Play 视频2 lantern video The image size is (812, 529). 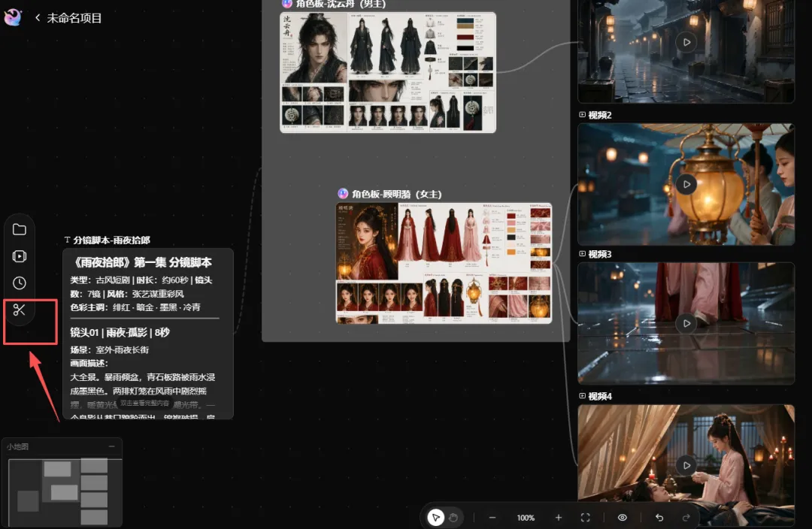(686, 184)
